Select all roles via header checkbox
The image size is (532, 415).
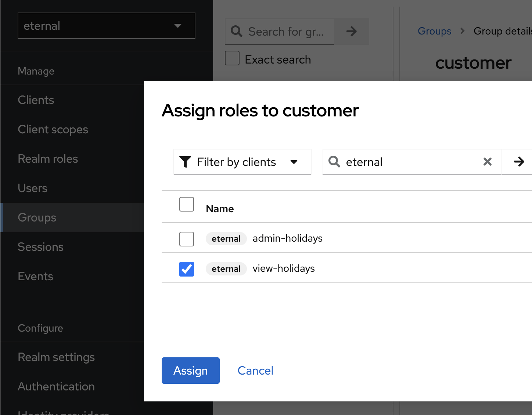(x=186, y=204)
